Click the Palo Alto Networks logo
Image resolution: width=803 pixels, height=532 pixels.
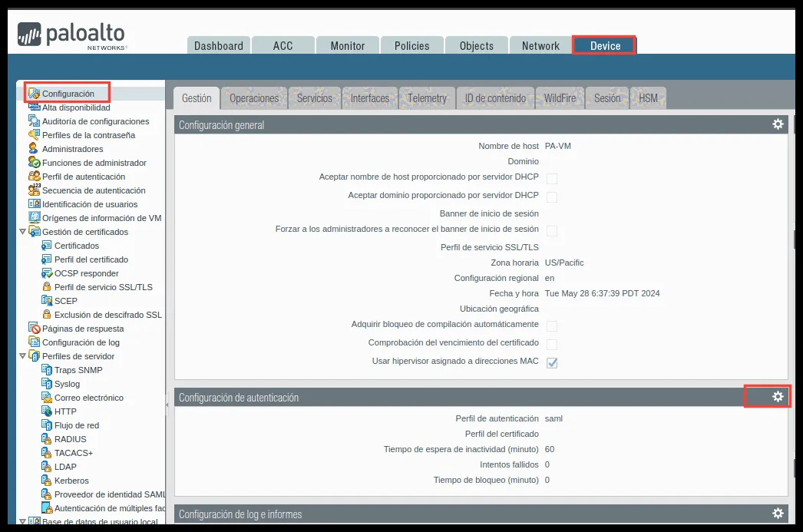coord(71,36)
